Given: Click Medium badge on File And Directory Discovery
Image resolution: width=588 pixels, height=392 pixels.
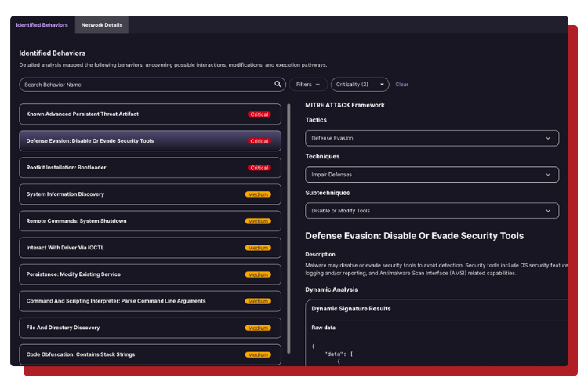Looking at the screenshot, I should coord(258,328).
